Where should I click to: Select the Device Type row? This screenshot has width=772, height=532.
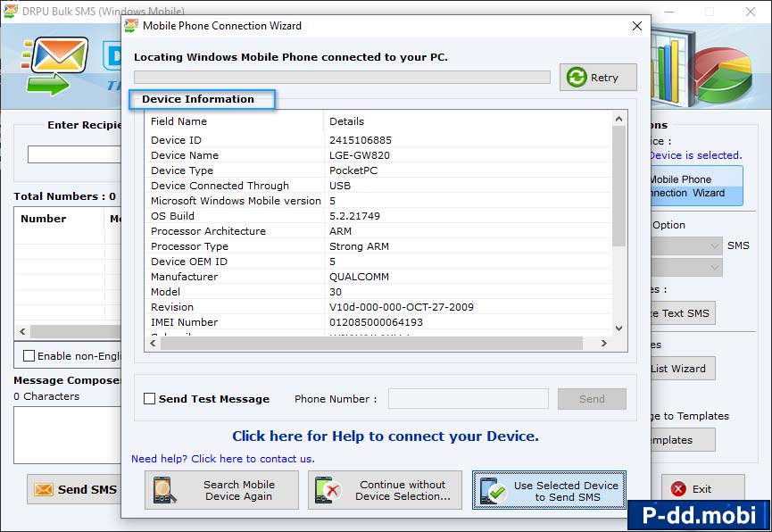click(378, 170)
